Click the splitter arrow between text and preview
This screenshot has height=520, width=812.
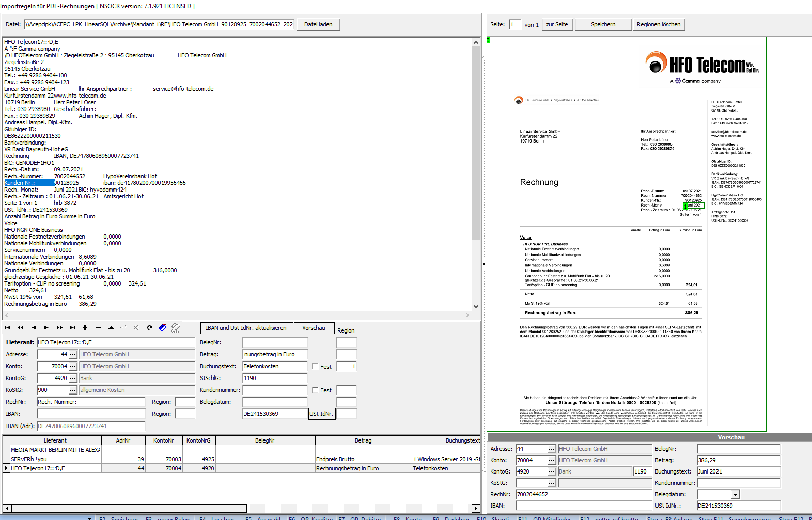click(484, 264)
